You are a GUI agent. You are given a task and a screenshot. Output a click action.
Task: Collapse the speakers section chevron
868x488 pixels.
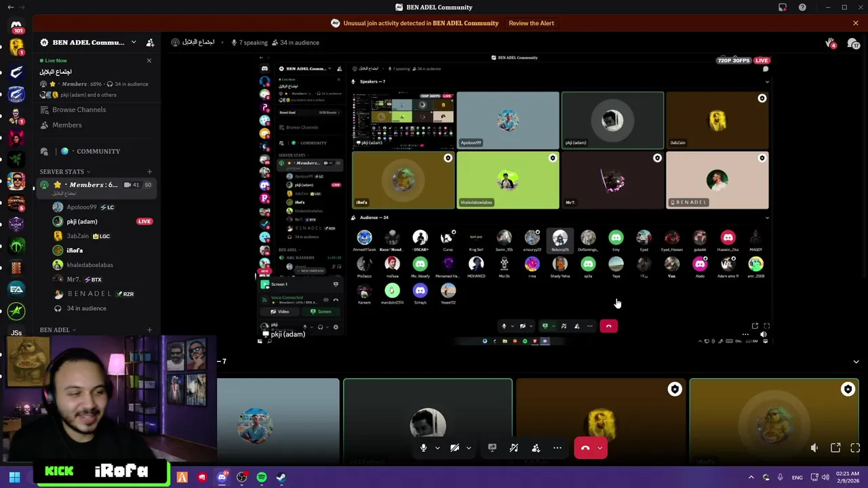coord(856,361)
